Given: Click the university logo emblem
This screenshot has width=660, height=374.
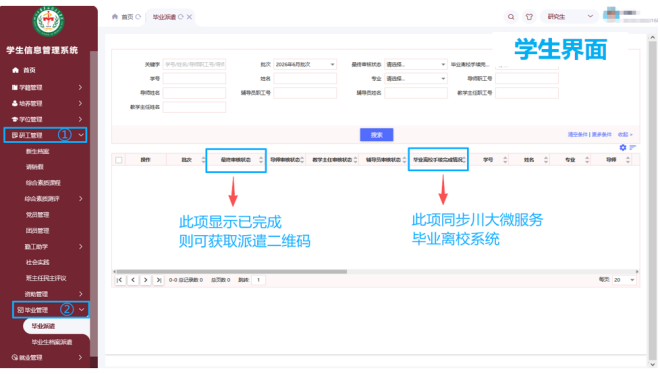Looking at the screenshot, I should [48, 21].
